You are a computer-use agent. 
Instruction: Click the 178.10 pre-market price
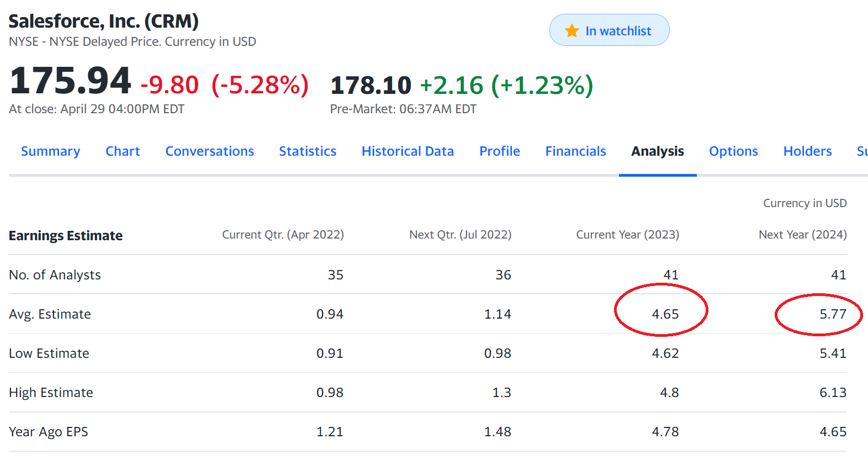pos(371,86)
